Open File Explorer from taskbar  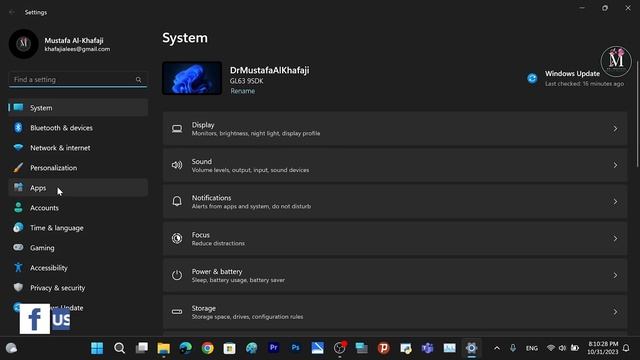click(164, 348)
